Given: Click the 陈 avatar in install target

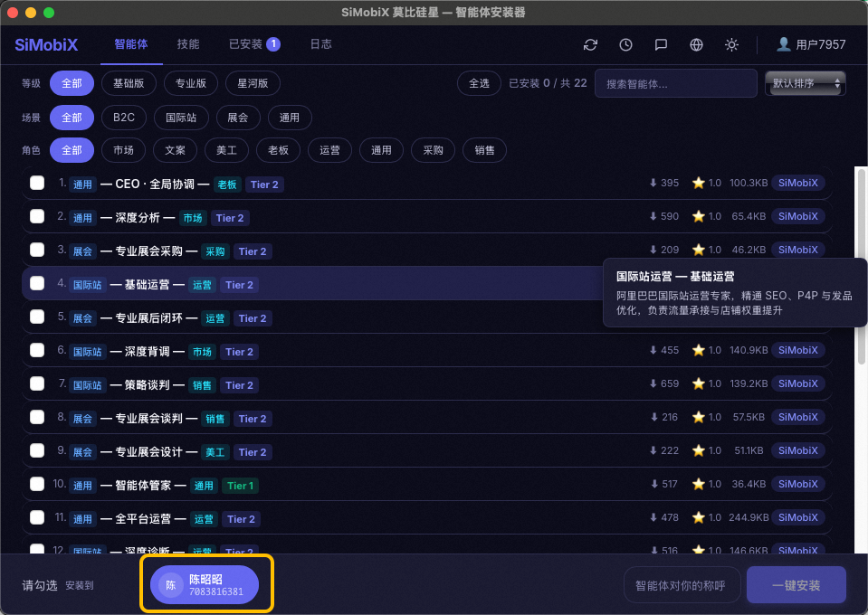Looking at the screenshot, I should tap(170, 585).
